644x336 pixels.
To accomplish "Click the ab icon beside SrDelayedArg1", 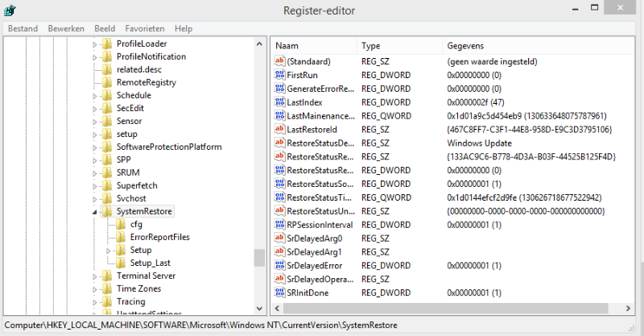I will click(x=279, y=251).
